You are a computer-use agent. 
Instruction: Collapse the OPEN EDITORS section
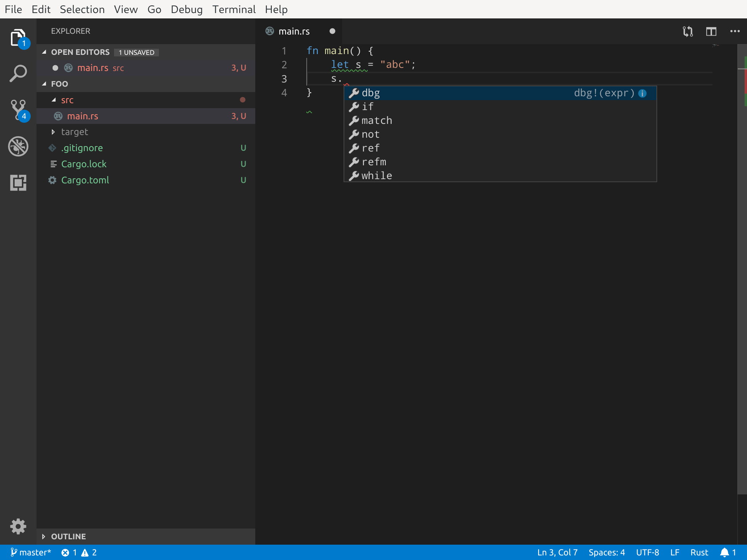[44, 52]
